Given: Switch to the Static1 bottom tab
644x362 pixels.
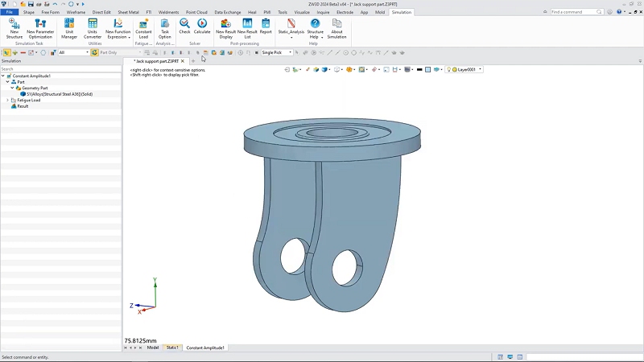Looking at the screenshot, I should 172,348.
